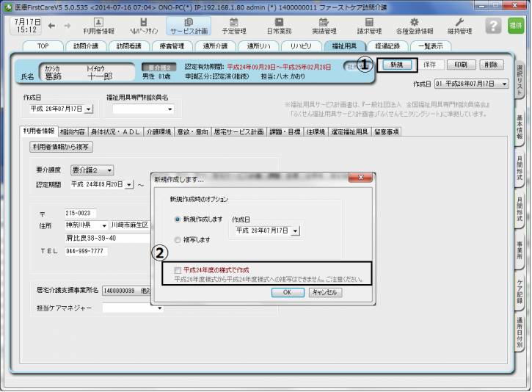Choose the 複写します radio option
This screenshot has width=532, height=392.
coord(178,240)
